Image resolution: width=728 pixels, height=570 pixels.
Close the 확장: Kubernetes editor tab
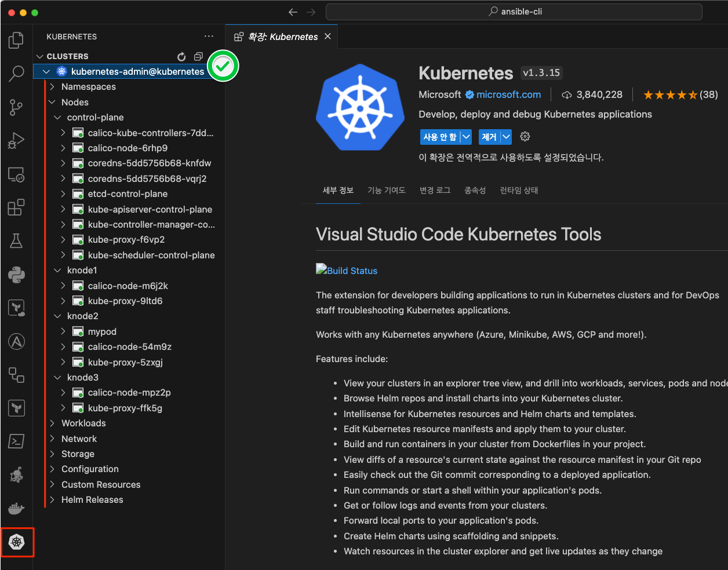pos(327,36)
